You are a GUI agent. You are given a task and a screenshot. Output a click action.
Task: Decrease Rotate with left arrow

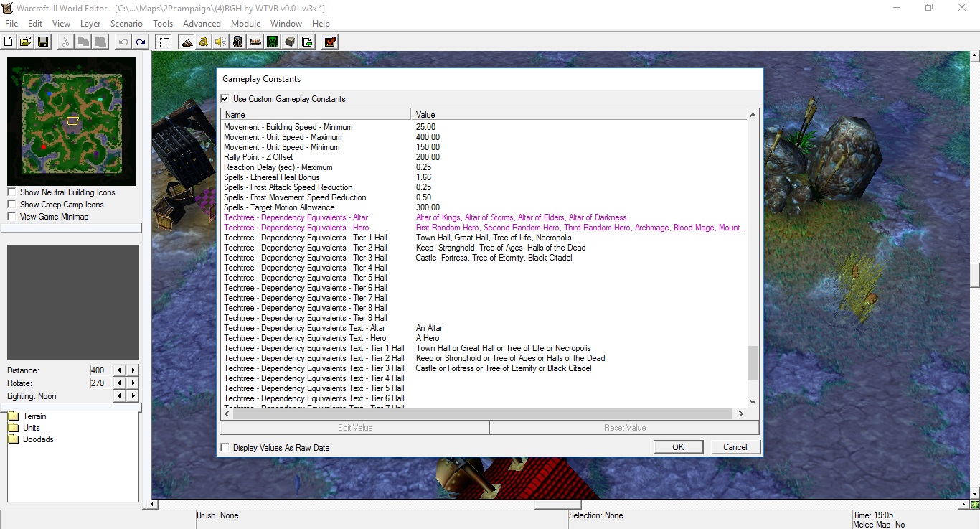coord(120,383)
